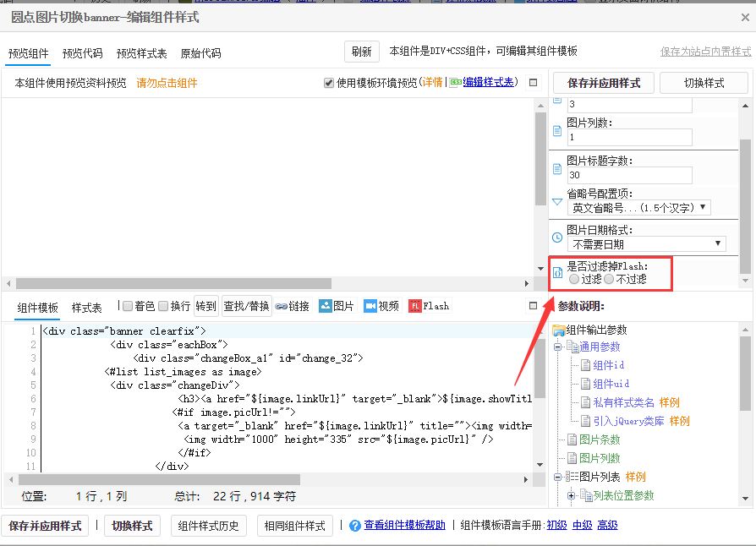Switch to the 样式表 editor tab
756x546 pixels.
tap(86, 307)
